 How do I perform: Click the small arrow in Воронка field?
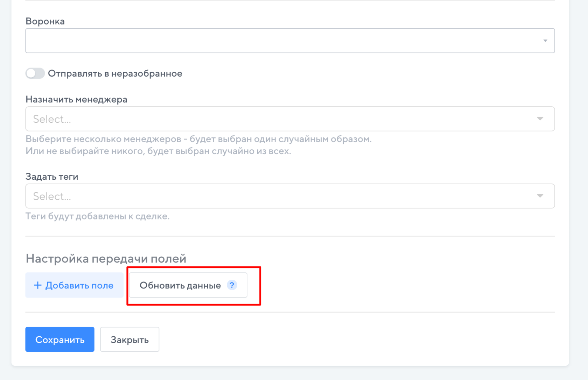tap(545, 41)
